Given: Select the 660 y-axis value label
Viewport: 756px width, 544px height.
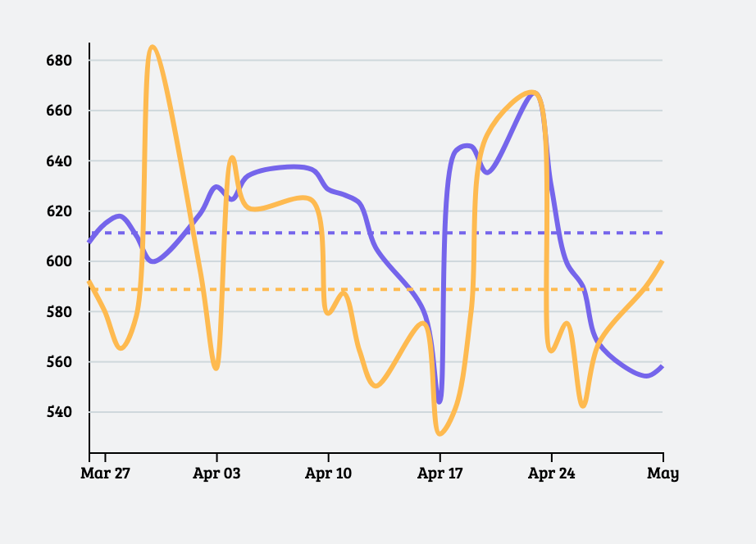Looking at the screenshot, I should pyautogui.click(x=61, y=111).
